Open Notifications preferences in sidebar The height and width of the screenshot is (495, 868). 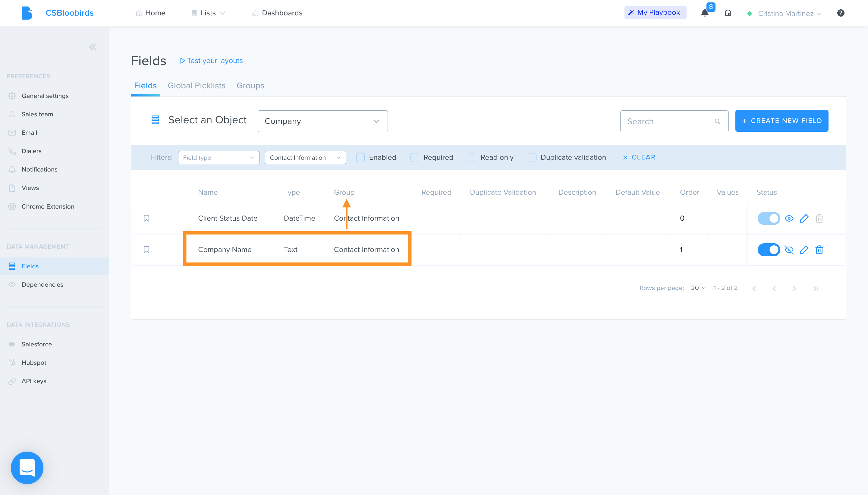39,169
